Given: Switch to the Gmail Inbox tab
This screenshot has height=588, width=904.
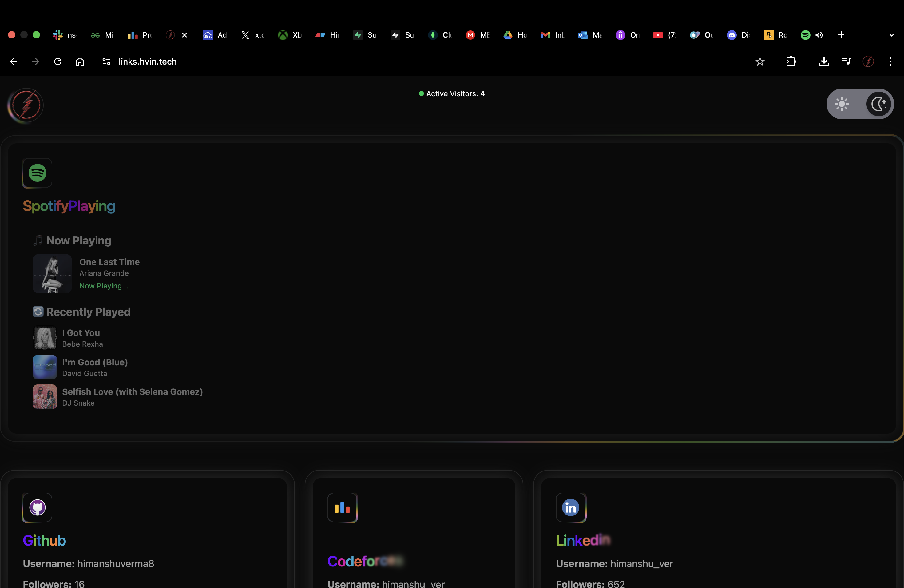Looking at the screenshot, I should coord(553,35).
